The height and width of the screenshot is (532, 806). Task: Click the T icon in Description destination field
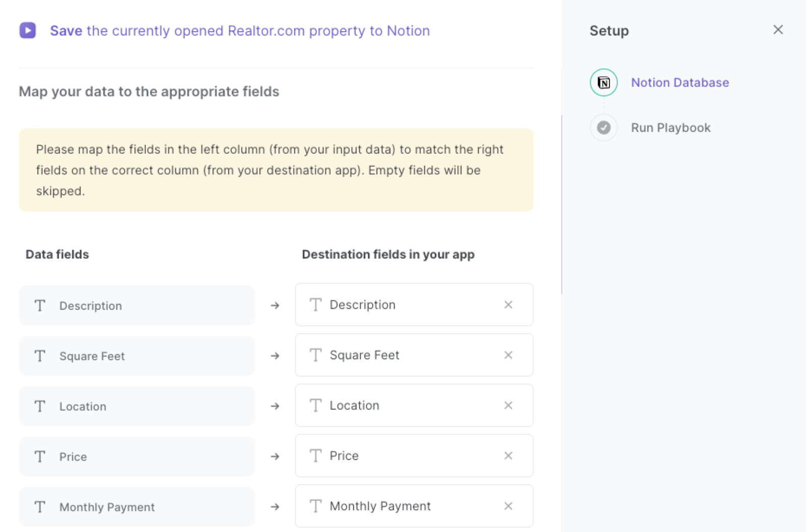[x=315, y=305]
